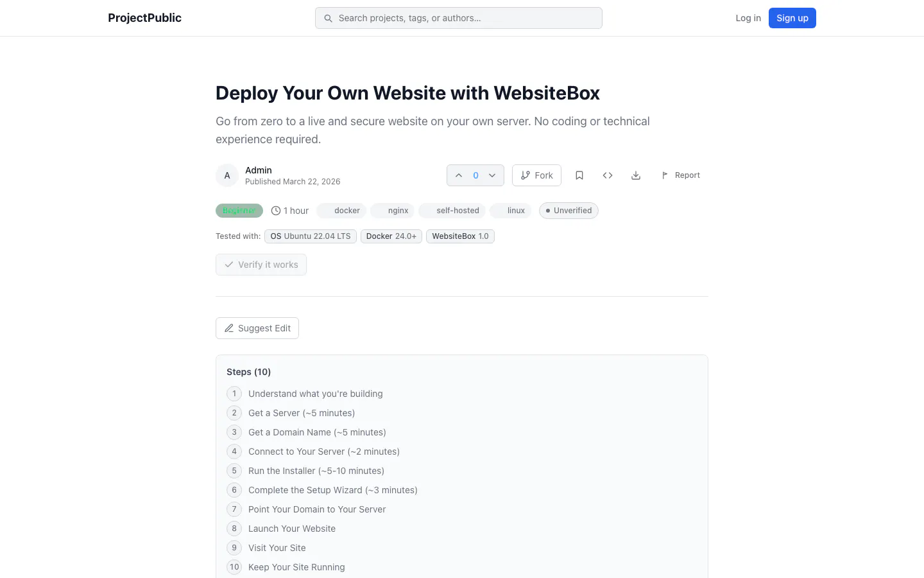The height and width of the screenshot is (578, 924).
Task: Select the linux tag
Action: [511, 211]
